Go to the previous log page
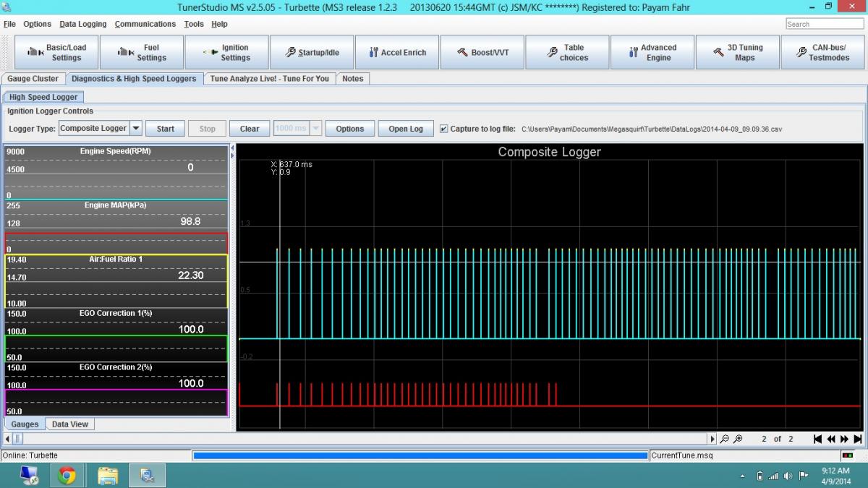The image size is (868, 488). pyautogui.click(x=831, y=439)
